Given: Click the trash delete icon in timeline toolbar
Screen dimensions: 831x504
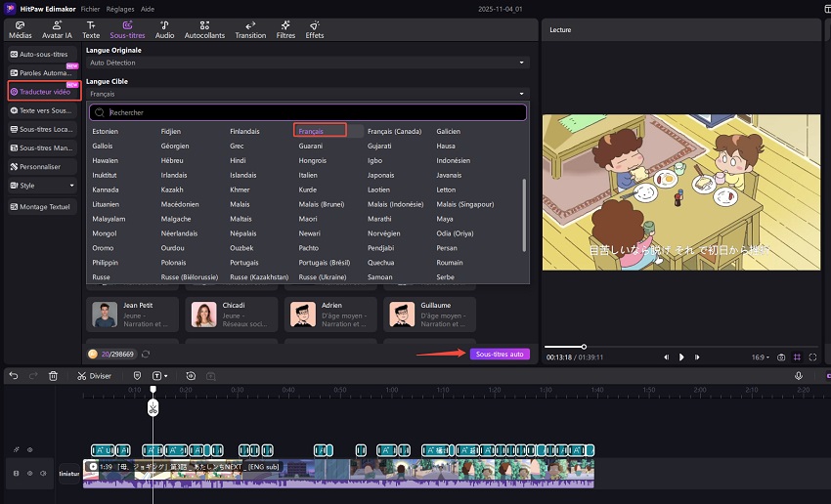Looking at the screenshot, I should pos(53,376).
